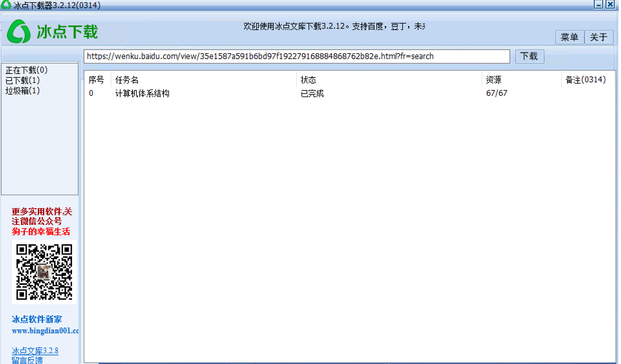The width and height of the screenshot is (621, 364).
Task: Open the 关于 about button
Action: [599, 37]
